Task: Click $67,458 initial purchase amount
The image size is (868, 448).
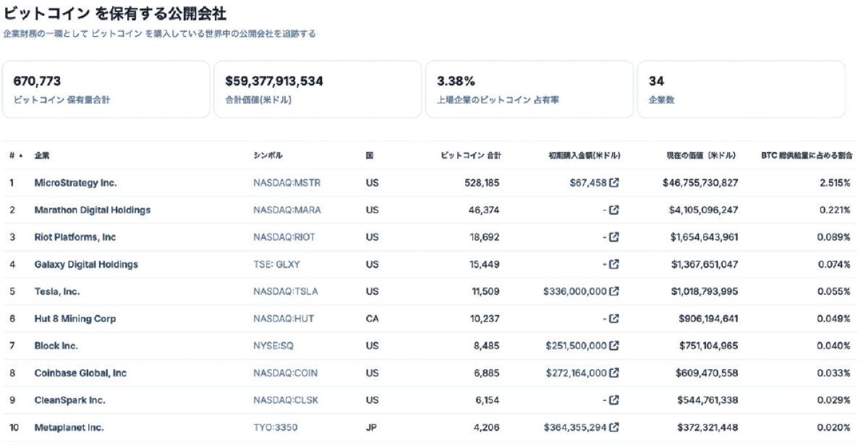Action: (587, 183)
